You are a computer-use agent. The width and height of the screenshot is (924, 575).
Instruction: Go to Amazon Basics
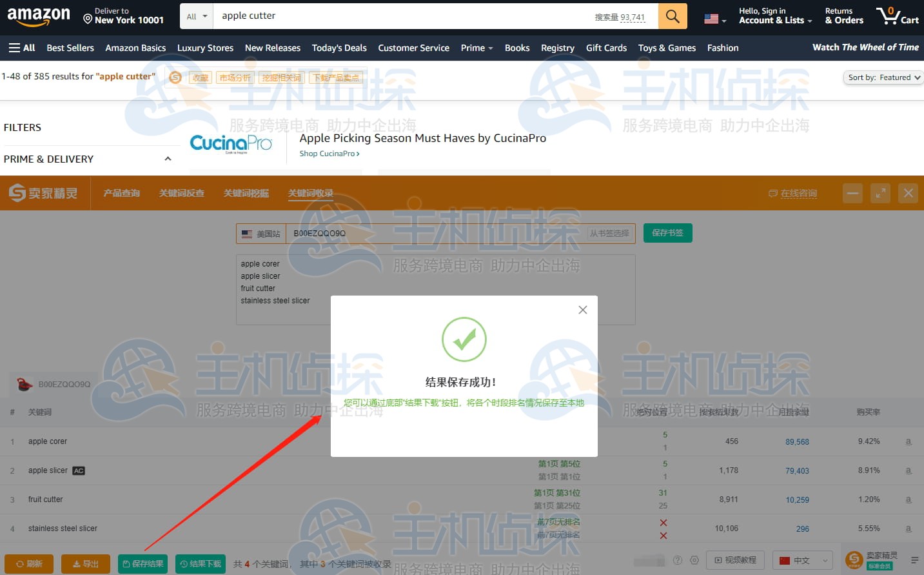135,48
